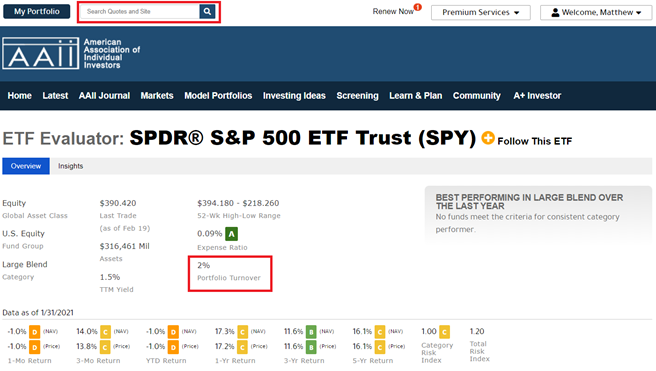
Task: Click the 1.5% TTM Yield value
Action: pyautogui.click(x=110, y=277)
